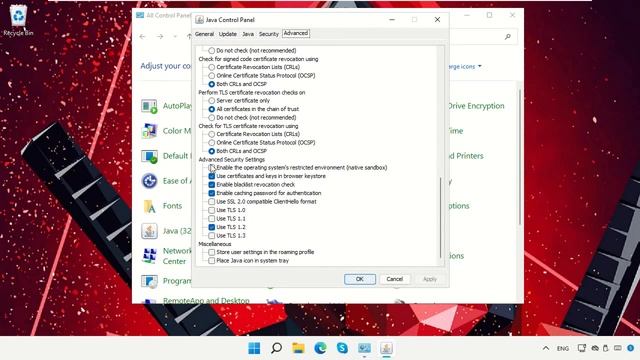Viewport: 640px width, 360px height.
Task: Open the Update tab
Action: [x=228, y=34]
